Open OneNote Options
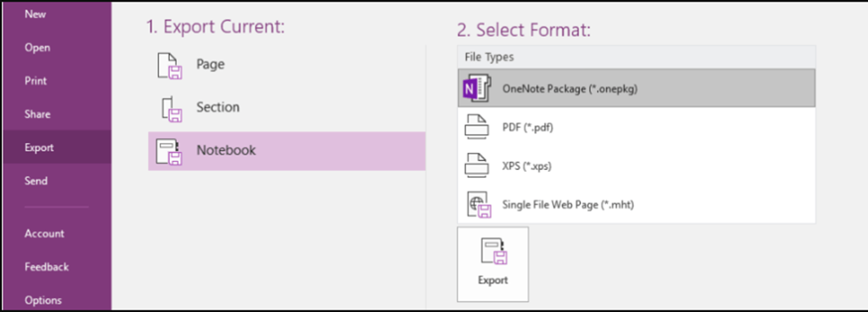This screenshot has height=312, width=868. click(43, 300)
